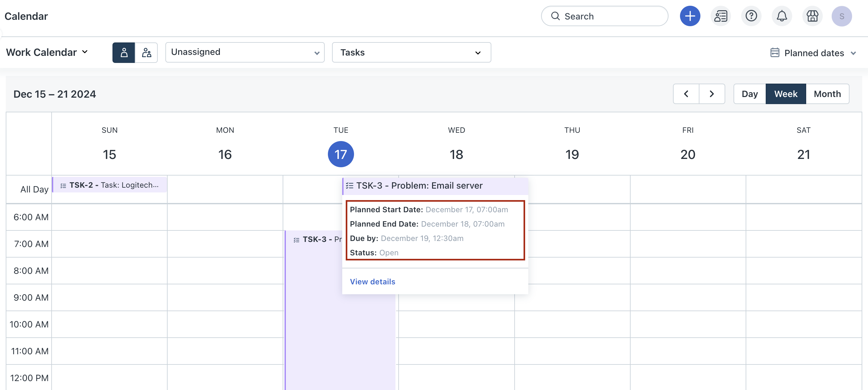Open the marketplace store icon
868x390 pixels.
click(812, 16)
